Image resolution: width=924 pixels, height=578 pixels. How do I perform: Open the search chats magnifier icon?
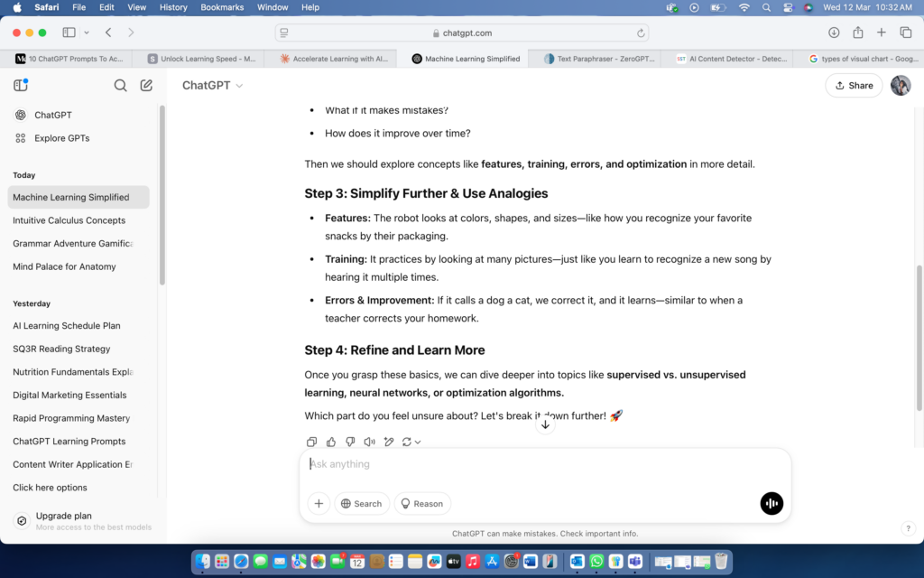(x=120, y=86)
